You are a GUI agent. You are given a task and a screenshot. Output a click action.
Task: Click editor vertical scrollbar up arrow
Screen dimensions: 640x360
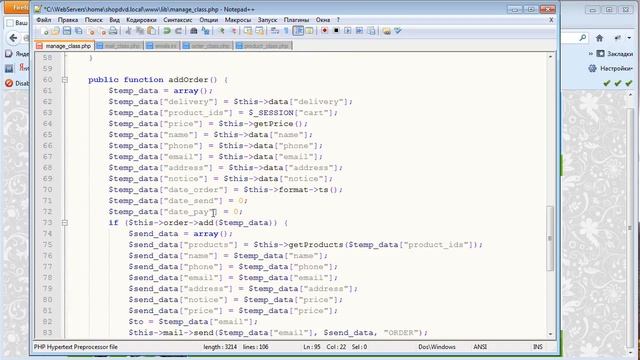tap(550, 56)
